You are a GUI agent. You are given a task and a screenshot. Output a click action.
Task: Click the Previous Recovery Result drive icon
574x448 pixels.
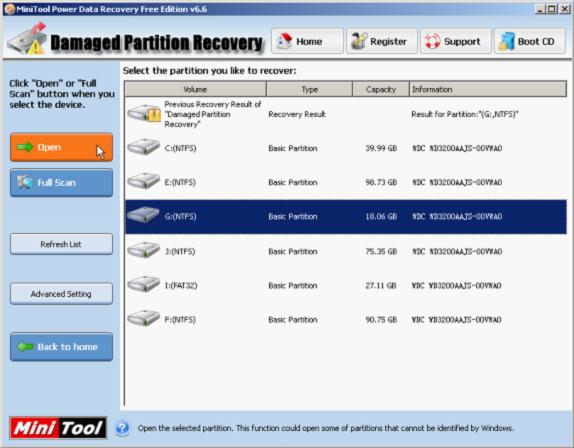[x=144, y=113]
